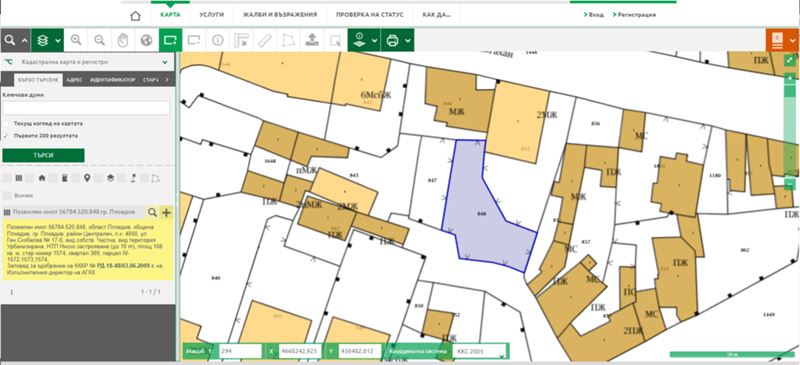The image size is (800, 365).
Task: Expand the print dropdown arrow
Action: 408,41
